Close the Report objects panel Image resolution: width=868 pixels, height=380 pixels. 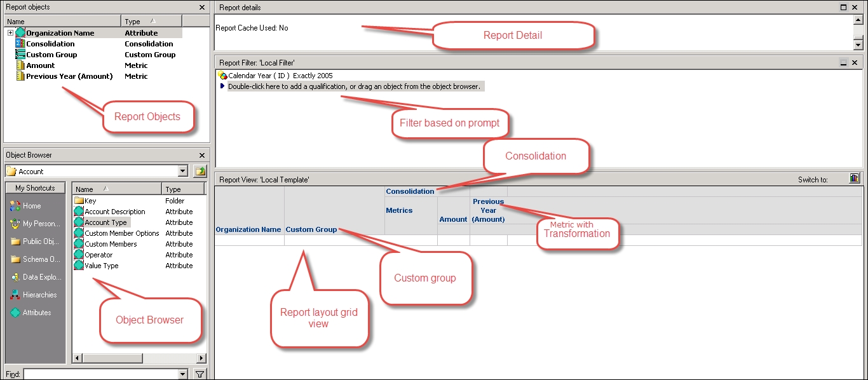point(202,8)
